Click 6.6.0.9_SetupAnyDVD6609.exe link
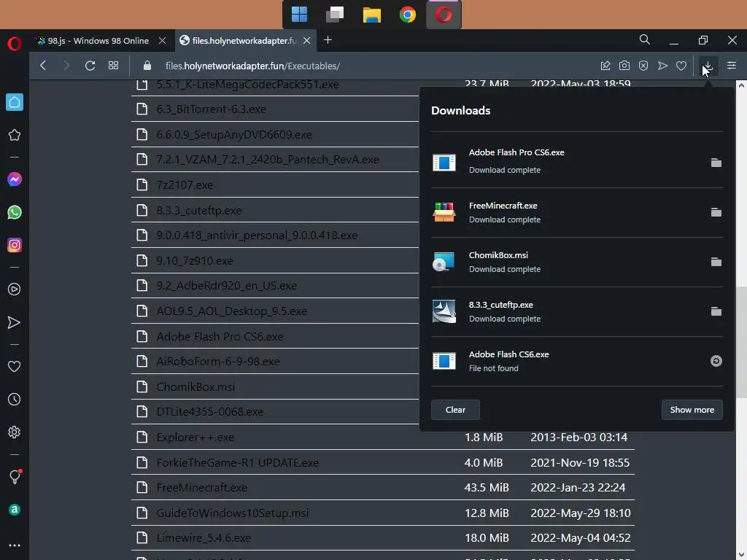The image size is (747, 560). coord(234,134)
